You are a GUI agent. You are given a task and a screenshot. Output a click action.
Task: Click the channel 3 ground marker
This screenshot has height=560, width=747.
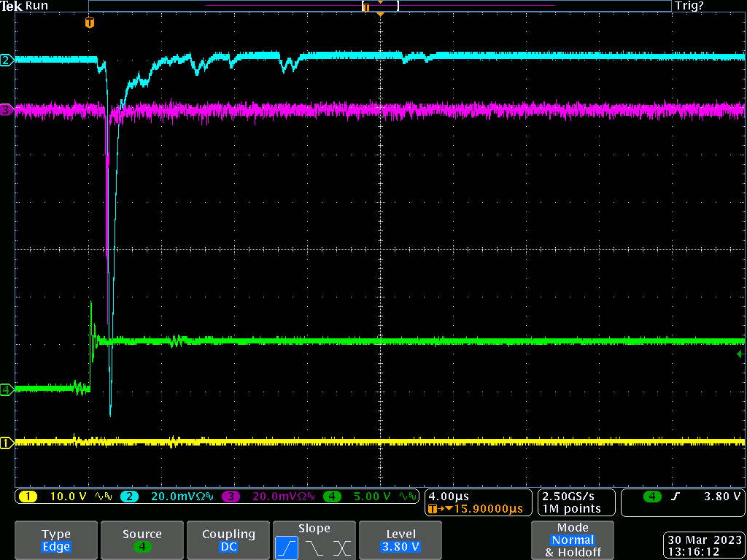tap(7, 110)
